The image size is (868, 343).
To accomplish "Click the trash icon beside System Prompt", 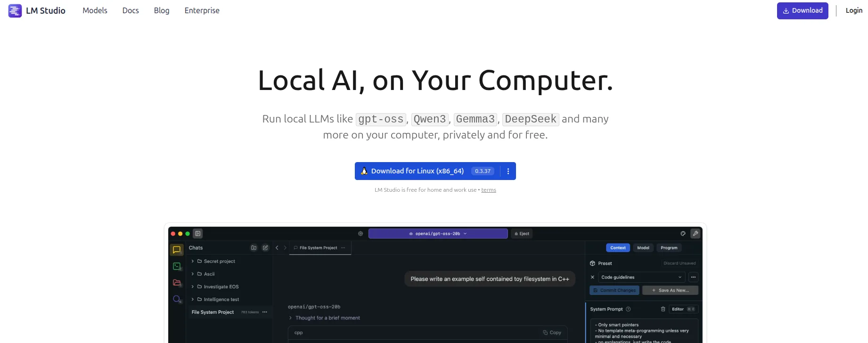I will (663, 309).
